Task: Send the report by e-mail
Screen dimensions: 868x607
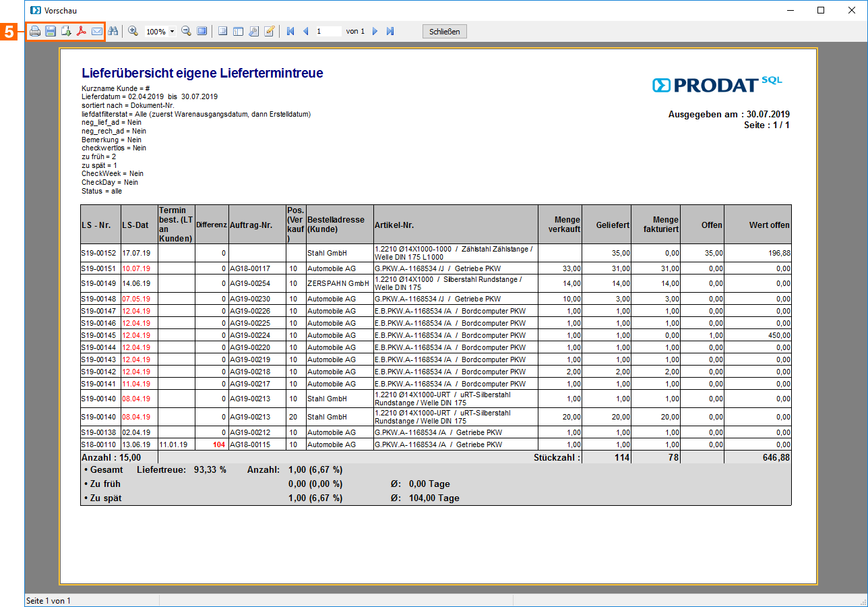Action: 97,31
